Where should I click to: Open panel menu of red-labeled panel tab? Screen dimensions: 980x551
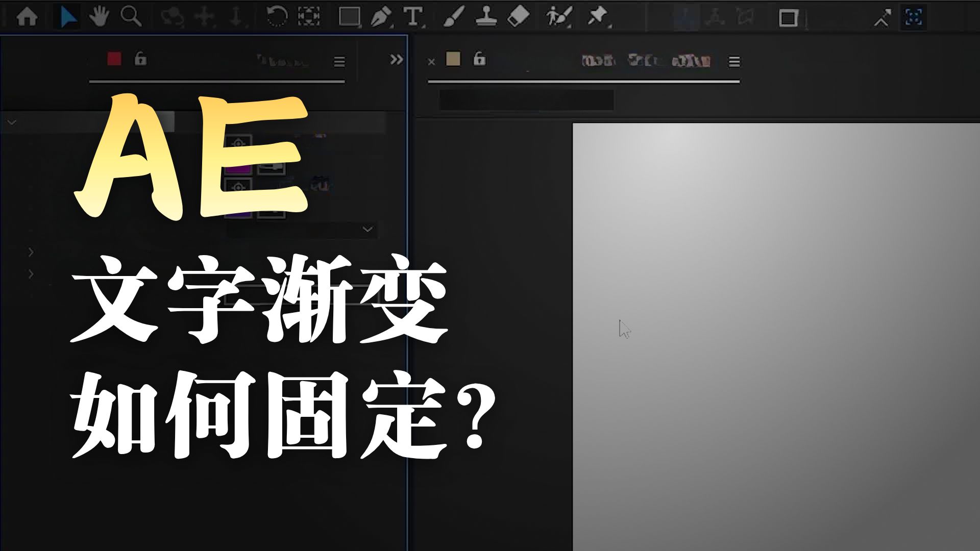point(339,62)
